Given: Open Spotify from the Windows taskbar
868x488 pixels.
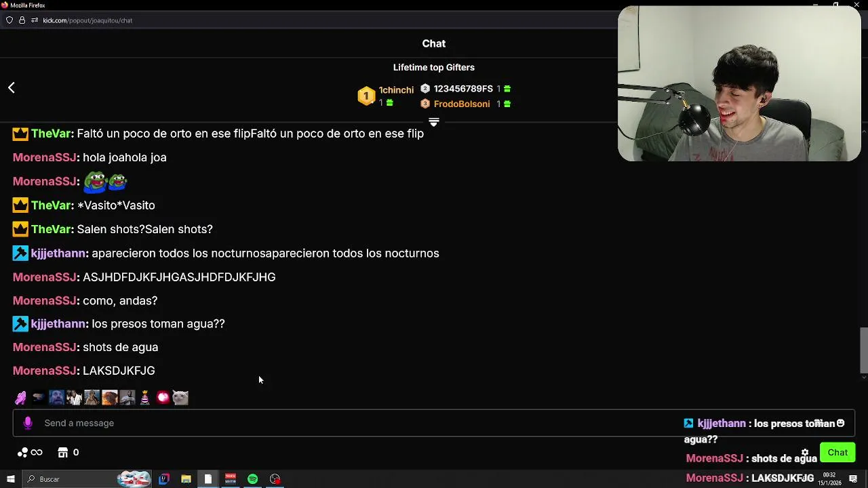Looking at the screenshot, I should (252, 479).
